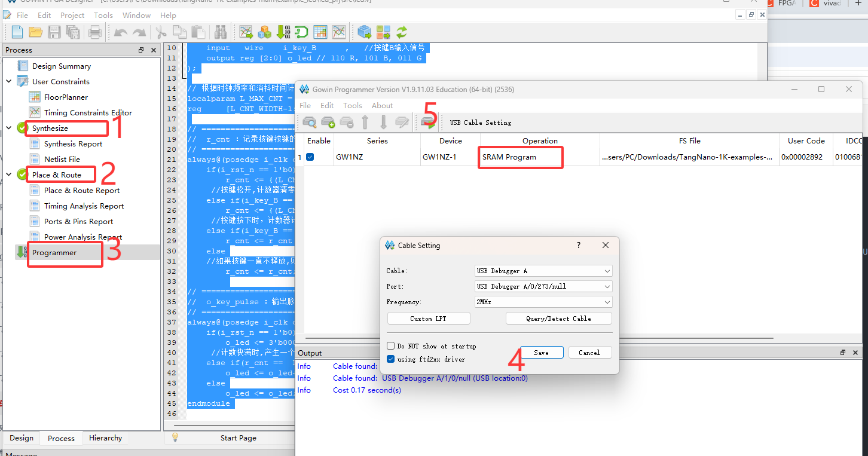Open the File menu in Gowin FPGA Designer
Image resolution: width=868 pixels, height=456 pixels.
22,15
